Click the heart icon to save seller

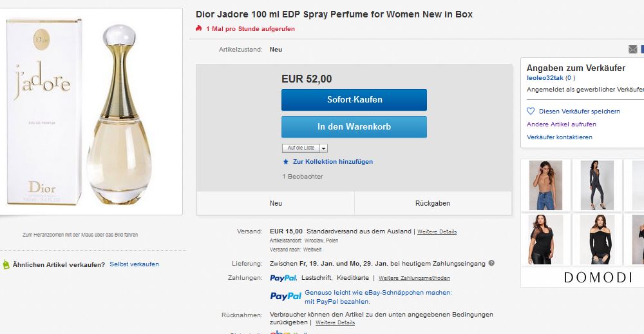(x=531, y=111)
